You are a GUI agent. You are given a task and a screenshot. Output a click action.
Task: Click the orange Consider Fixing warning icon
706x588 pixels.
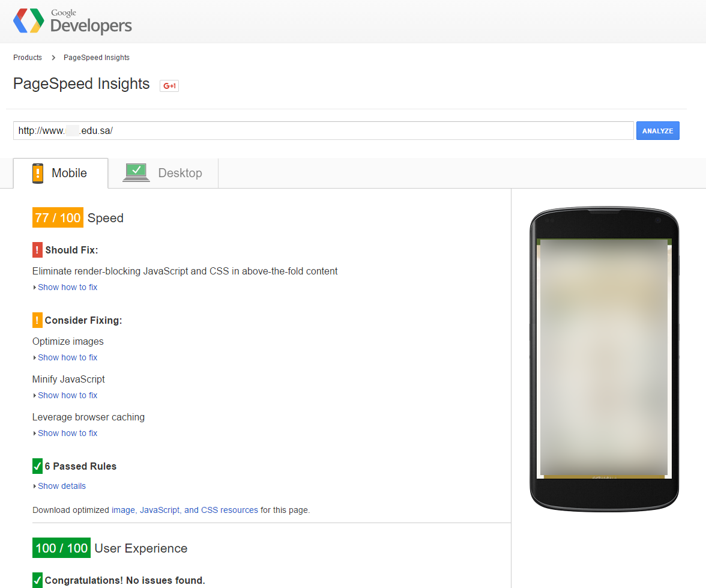pos(37,320)
